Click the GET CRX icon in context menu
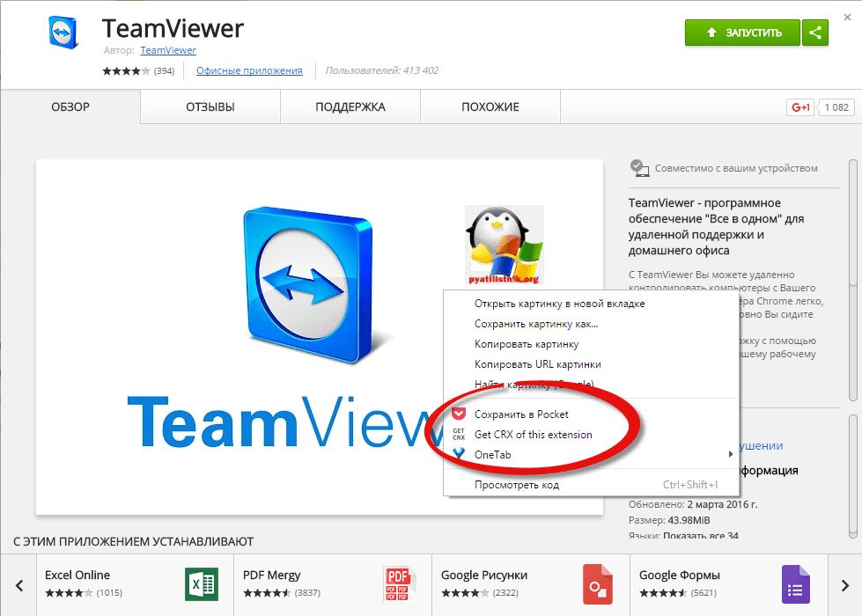The width and height of the screenshot is (862, 616). pyautogui.click(x=459, y=434)
